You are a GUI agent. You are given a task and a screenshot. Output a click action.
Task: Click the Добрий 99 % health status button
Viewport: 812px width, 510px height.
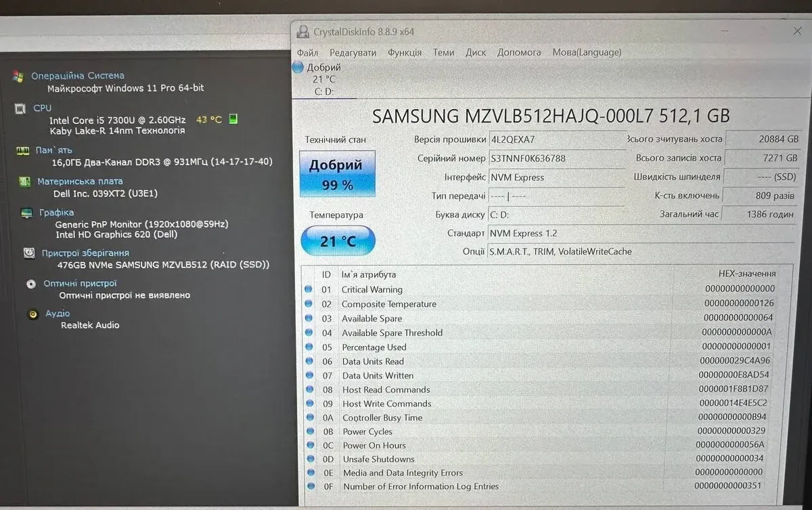click(x=336, y=174)
